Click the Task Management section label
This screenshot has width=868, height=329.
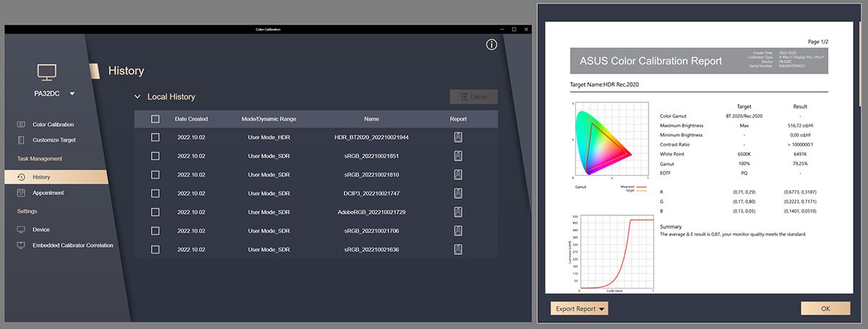pos(40,158)
